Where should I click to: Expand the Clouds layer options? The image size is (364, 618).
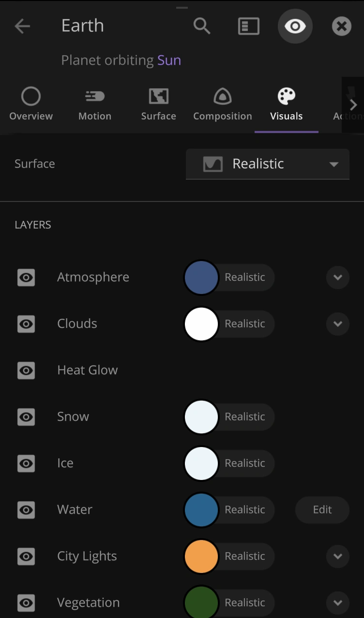(337, 324)
